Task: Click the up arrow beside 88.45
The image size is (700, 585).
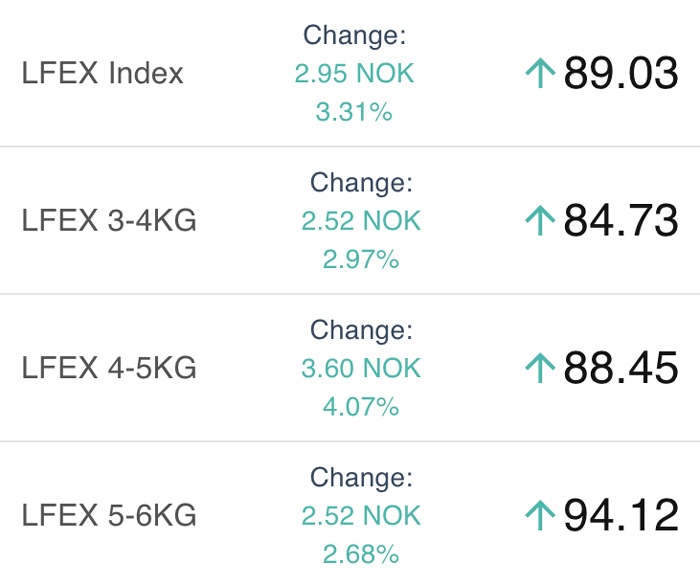Action: [x=540, y=368]
